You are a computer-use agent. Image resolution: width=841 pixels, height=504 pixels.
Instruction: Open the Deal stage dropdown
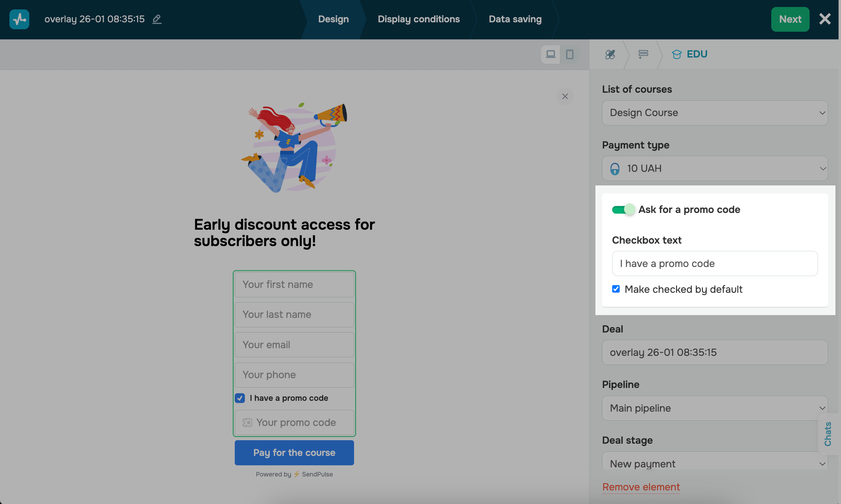pos(714,464)
